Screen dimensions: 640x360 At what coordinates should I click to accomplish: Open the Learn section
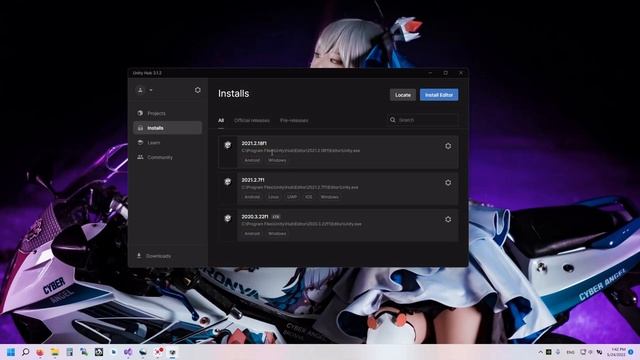(x=168, y=142)
